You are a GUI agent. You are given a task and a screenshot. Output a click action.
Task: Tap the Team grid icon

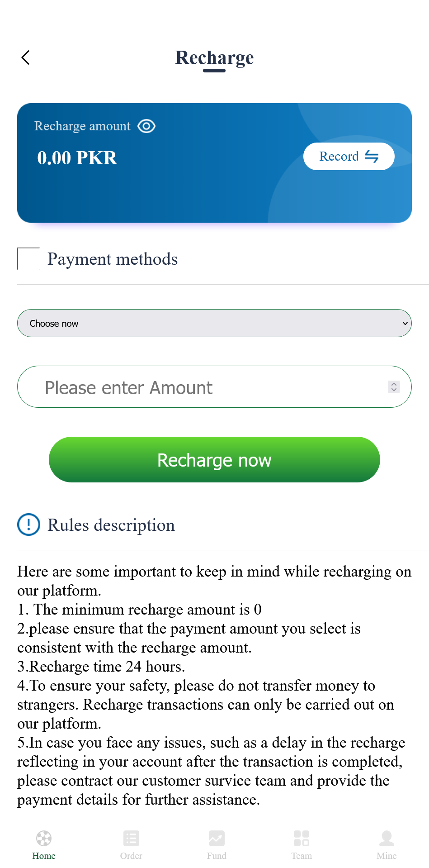(302, 838)
